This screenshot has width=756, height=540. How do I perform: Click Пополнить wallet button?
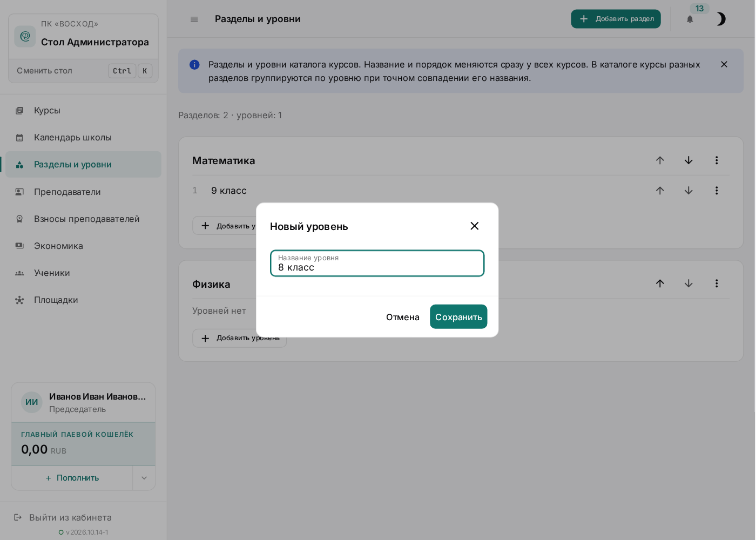[72, 478]
